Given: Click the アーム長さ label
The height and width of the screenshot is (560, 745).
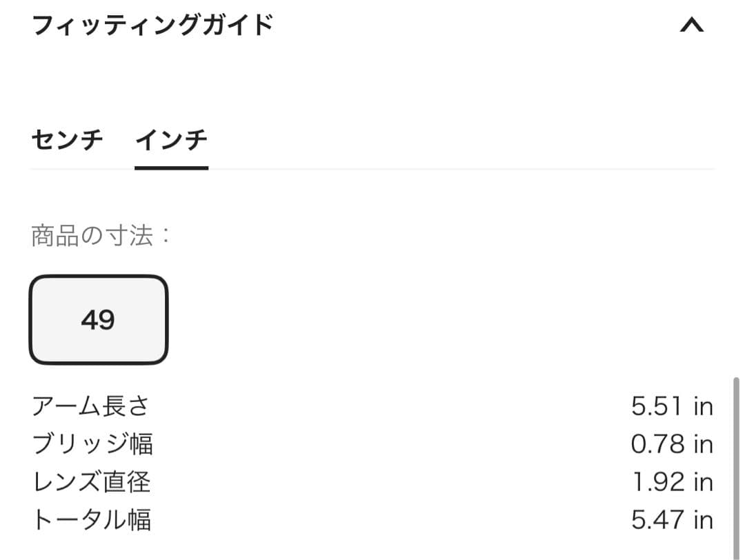Looking at the screenshot, I should 90,406.
